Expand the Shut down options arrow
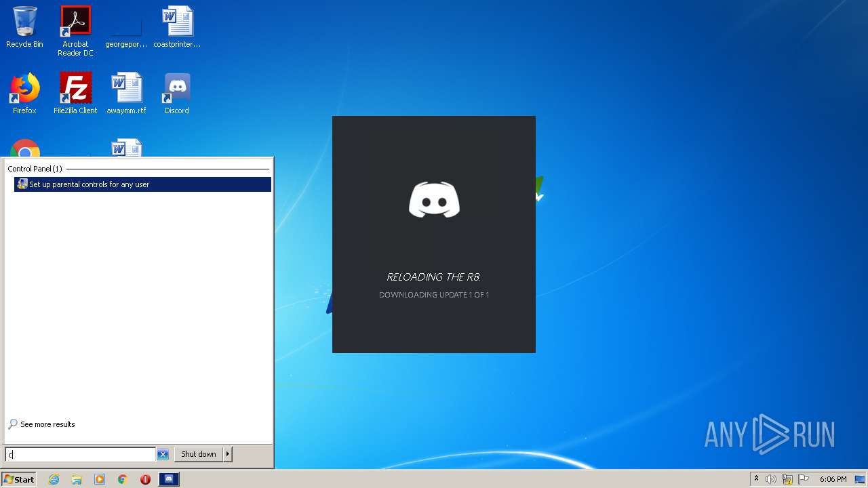 [x=228, y=454]
